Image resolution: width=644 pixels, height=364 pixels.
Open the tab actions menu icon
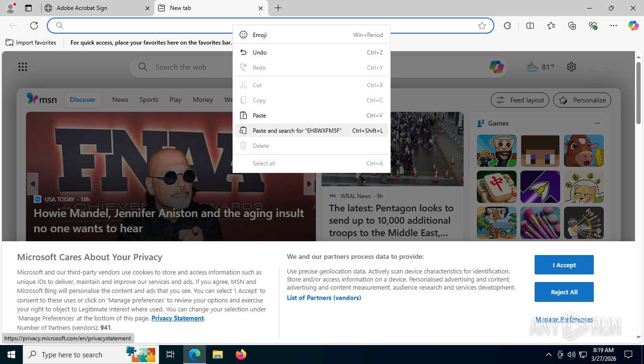coord(28,8)
